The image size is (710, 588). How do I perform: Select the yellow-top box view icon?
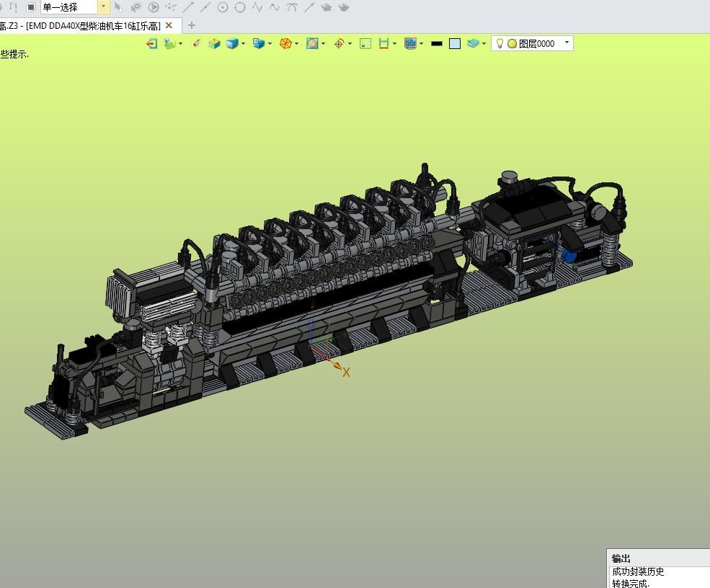(214, 43)
